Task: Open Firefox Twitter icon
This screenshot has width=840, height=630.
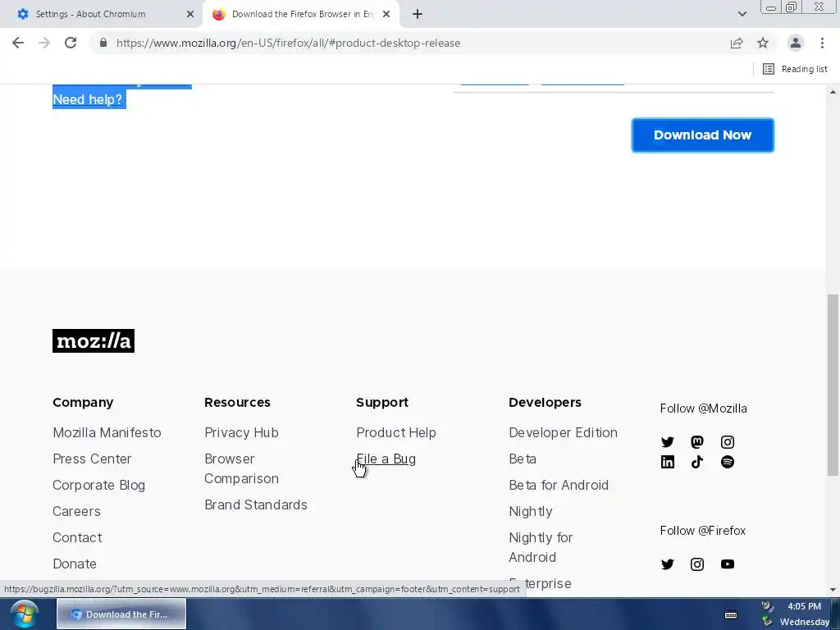Action: click(x=667, y=564)
